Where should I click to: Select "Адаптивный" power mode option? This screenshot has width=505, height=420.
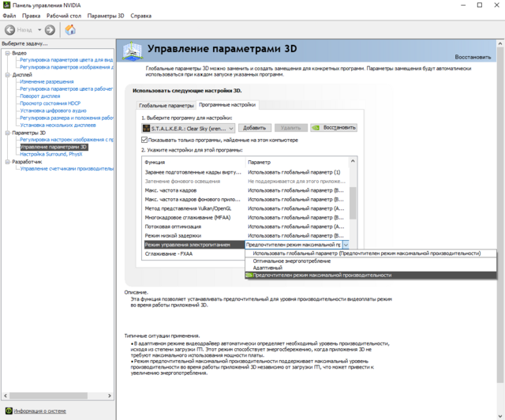point(267,268)
